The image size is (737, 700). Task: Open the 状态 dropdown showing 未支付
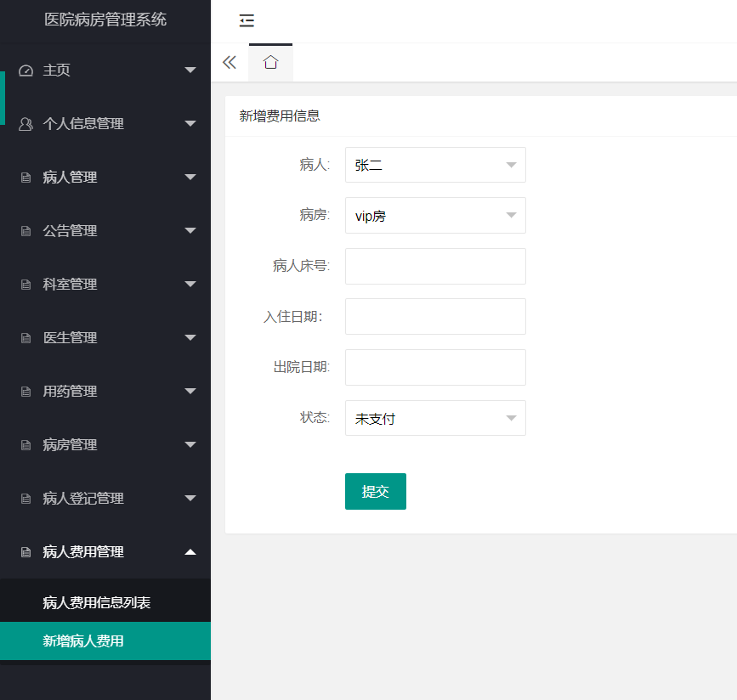[435, 418]
